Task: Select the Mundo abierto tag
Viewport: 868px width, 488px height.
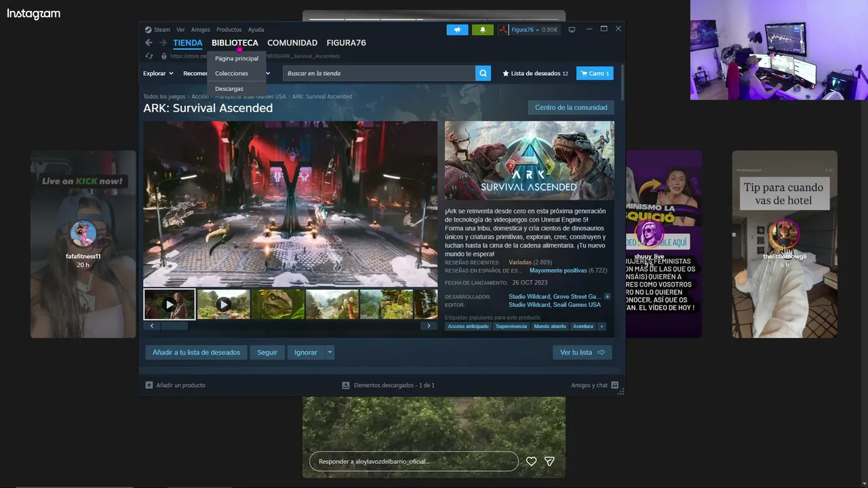Action: (x=550, y=327)
